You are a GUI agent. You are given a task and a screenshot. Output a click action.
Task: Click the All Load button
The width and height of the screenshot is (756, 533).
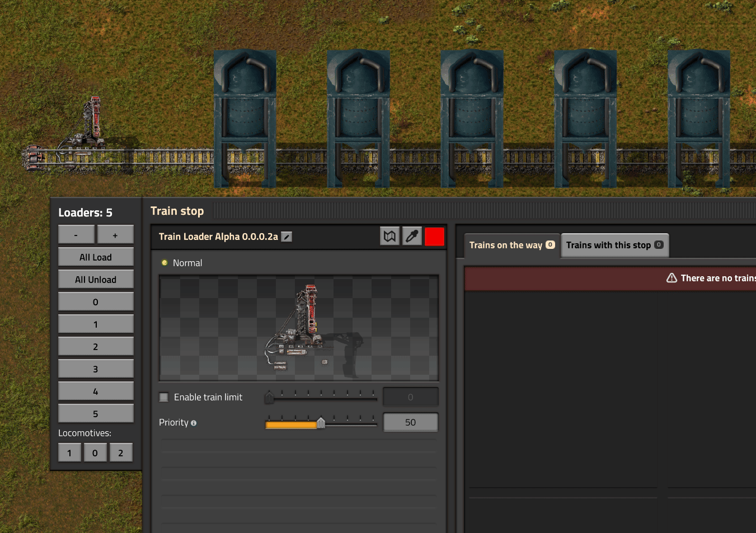pos(96,257)
